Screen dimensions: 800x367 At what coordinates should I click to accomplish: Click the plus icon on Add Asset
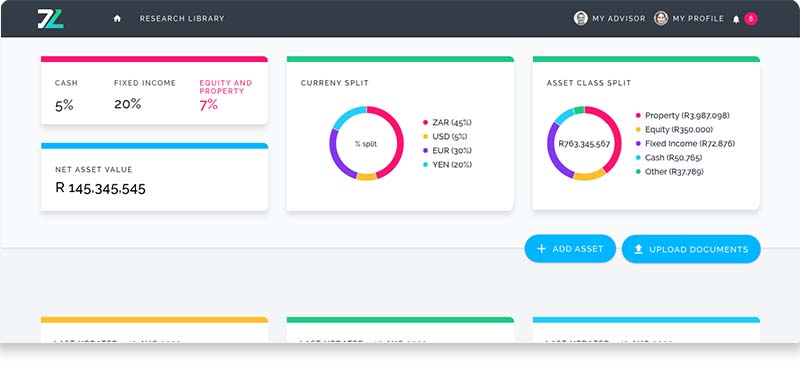[541, 249]
